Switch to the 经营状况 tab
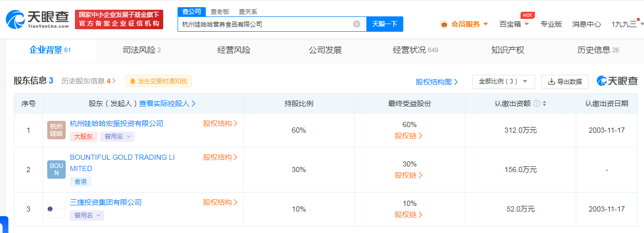This screenshot has height=233, width=644. point(416,50)
